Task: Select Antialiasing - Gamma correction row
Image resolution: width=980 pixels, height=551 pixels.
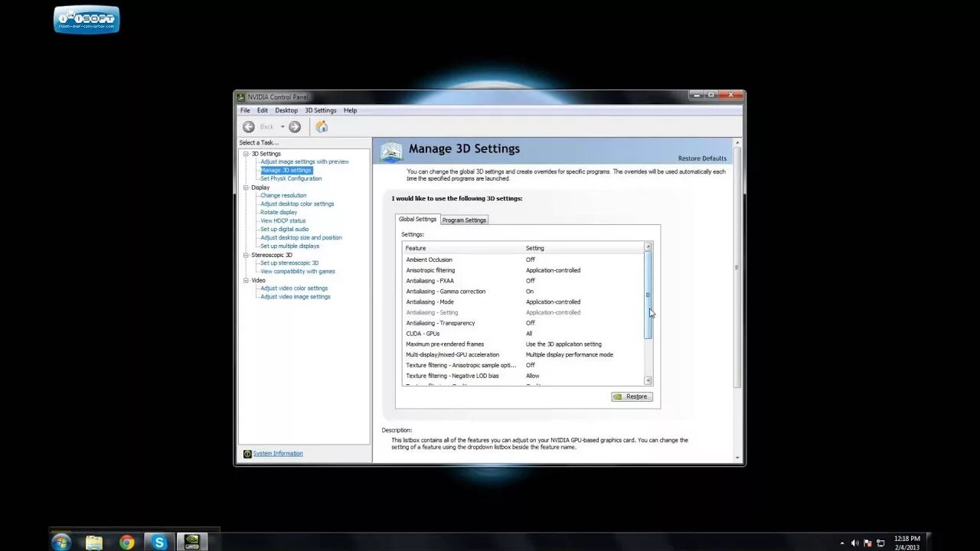Action: tap(524, 292)
